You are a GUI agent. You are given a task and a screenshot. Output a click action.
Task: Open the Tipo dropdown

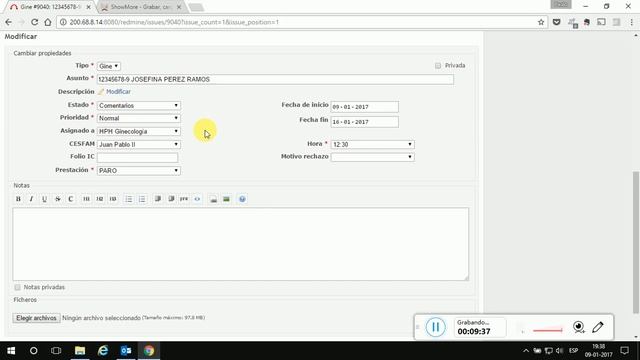109,66
